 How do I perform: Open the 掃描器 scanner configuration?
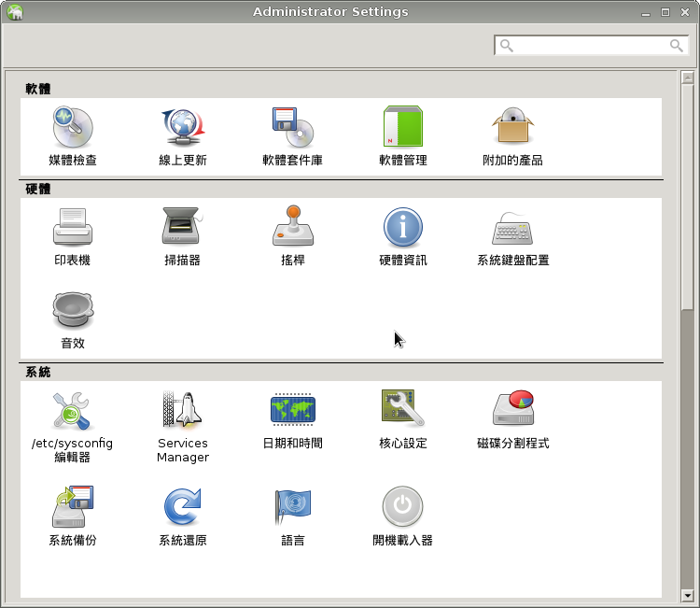[x=182, y=236]
